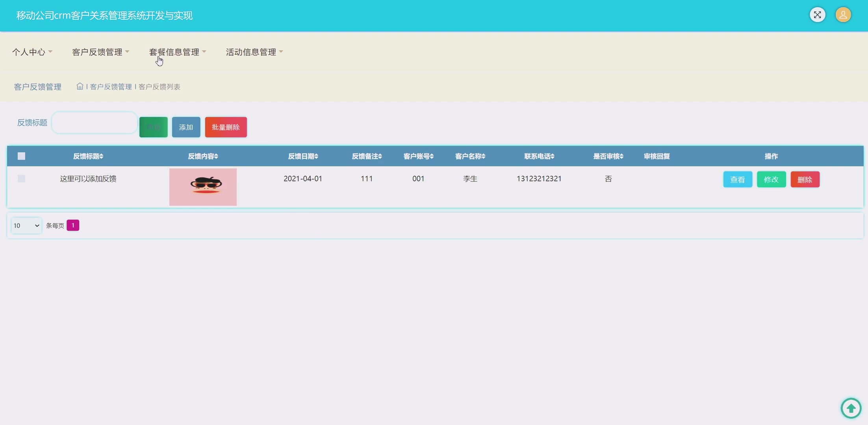Image resolution: width=868 pixels, height=425 pixels.
Task: Click the home icon in the breadcrumb
Action: 80,86
